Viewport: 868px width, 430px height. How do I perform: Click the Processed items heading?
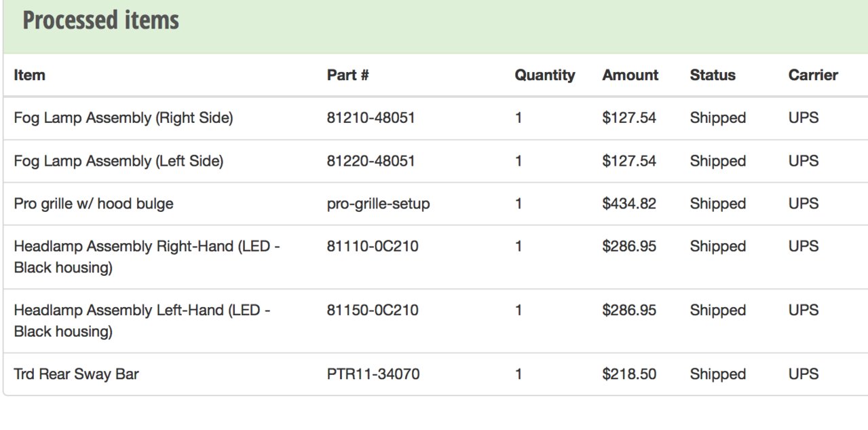click(100, 20)
